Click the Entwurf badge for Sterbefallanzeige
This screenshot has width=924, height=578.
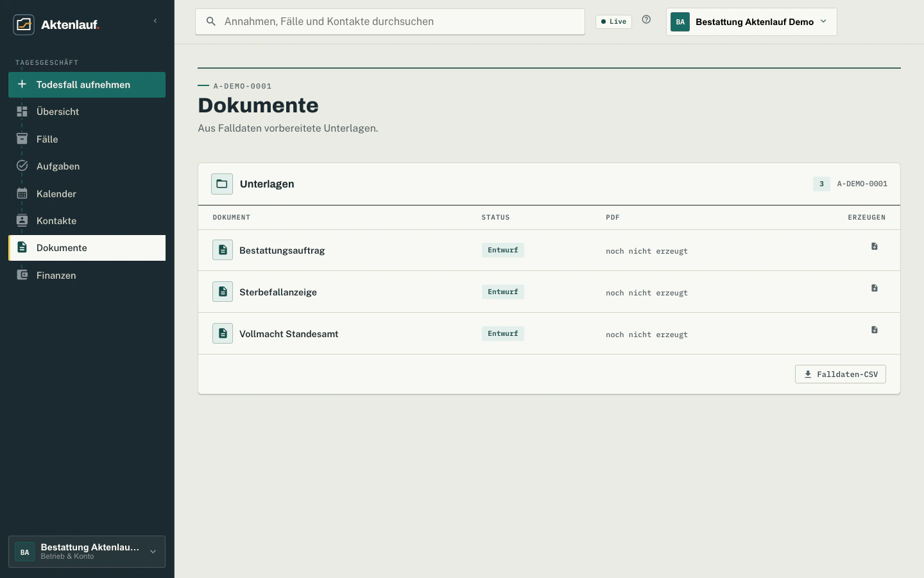(x=503, y=292)
